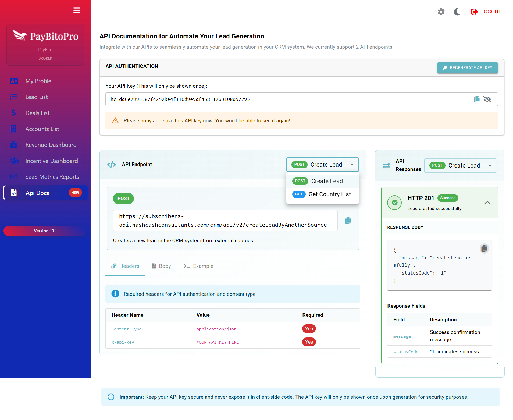This screenshot has height=420, width=513.
Task: Click the Regenerate API Key button
Action: tap(467, 68)
